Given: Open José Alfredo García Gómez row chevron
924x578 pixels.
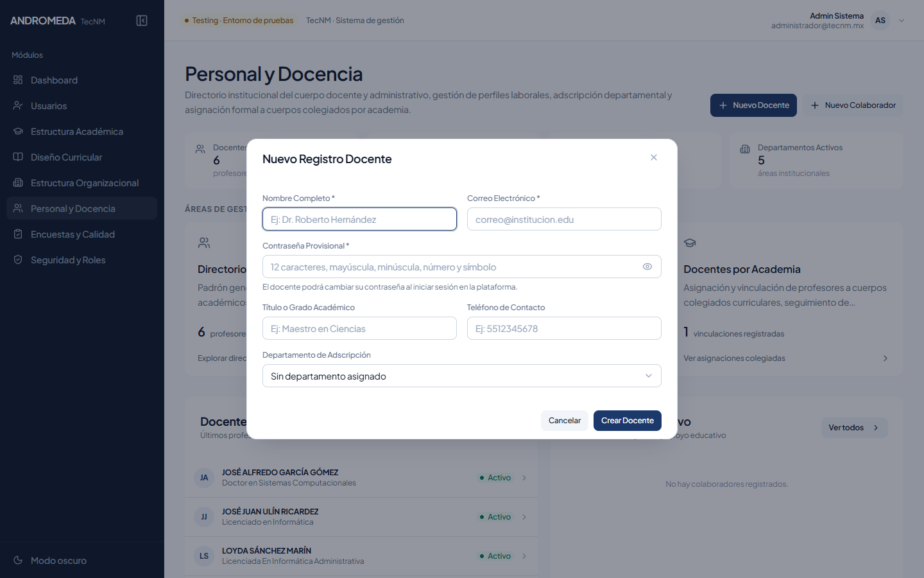Looking at the screenshot, I should (524, 478).
